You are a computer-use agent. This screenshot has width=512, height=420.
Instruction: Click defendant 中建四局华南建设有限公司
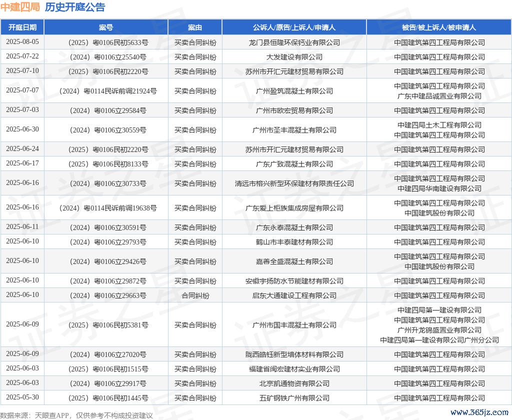tap(439, 188)
